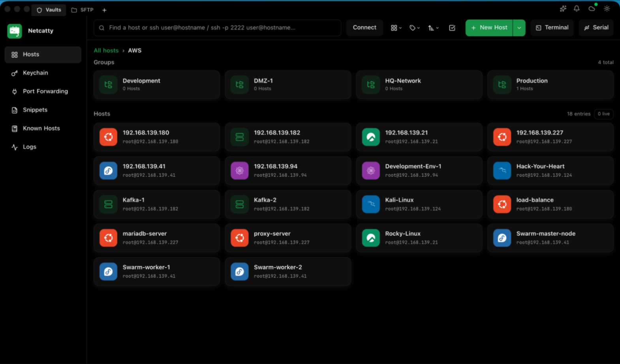Open the Snippets section

pyautogui.click(x=43, y=110)
